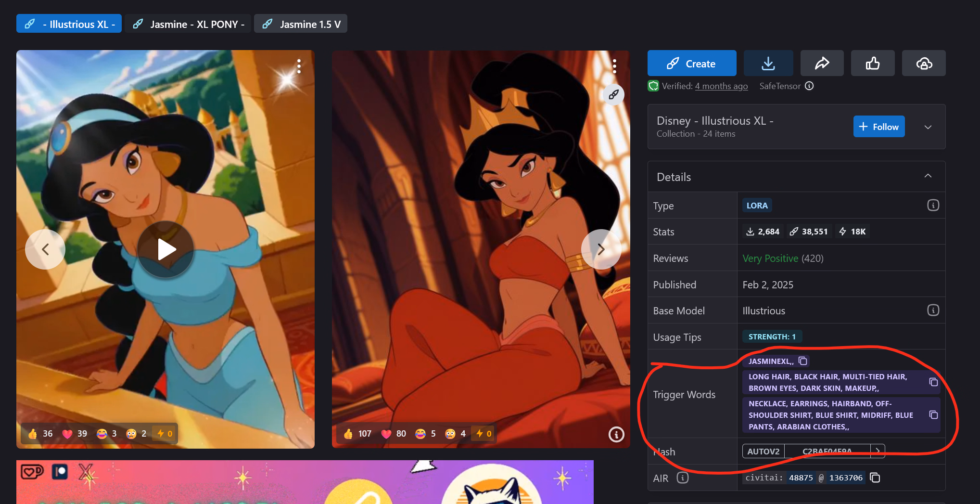Screen dimensions: 980x504
Task: Thumbs-up reaction showing 36 on first image
Action: pyautogui.click(x=40, y=434)
